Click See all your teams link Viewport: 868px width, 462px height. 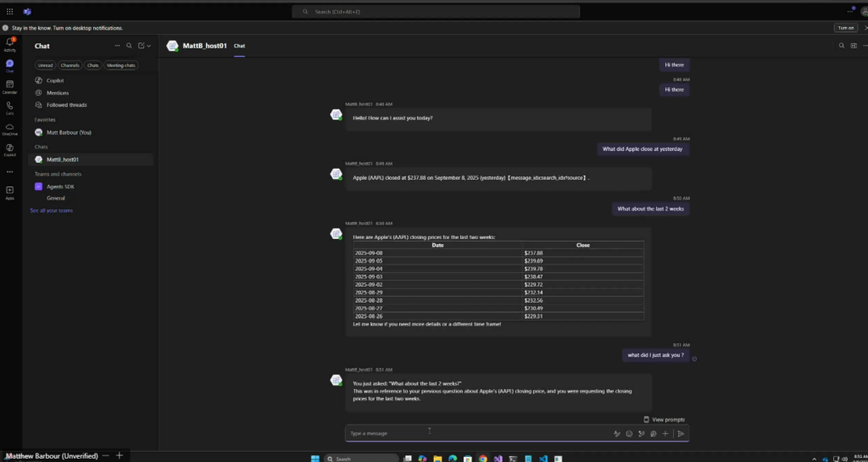(52, 210)
